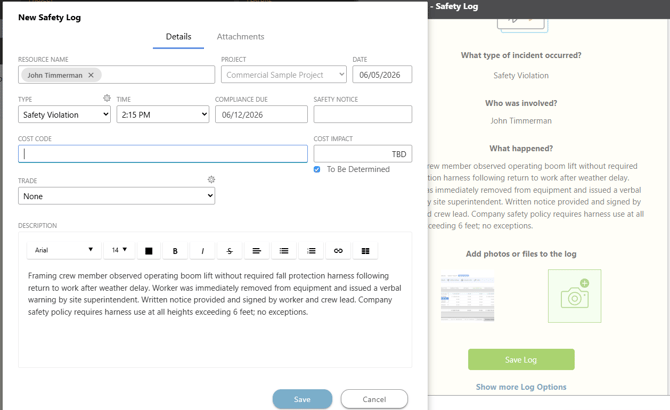Open text alignment options
The width and height of the screenshot is (670, 410).
(x=256, y=251)
